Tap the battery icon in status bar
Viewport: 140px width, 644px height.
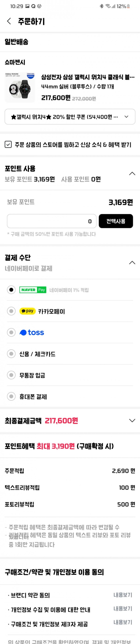point(129,6)
